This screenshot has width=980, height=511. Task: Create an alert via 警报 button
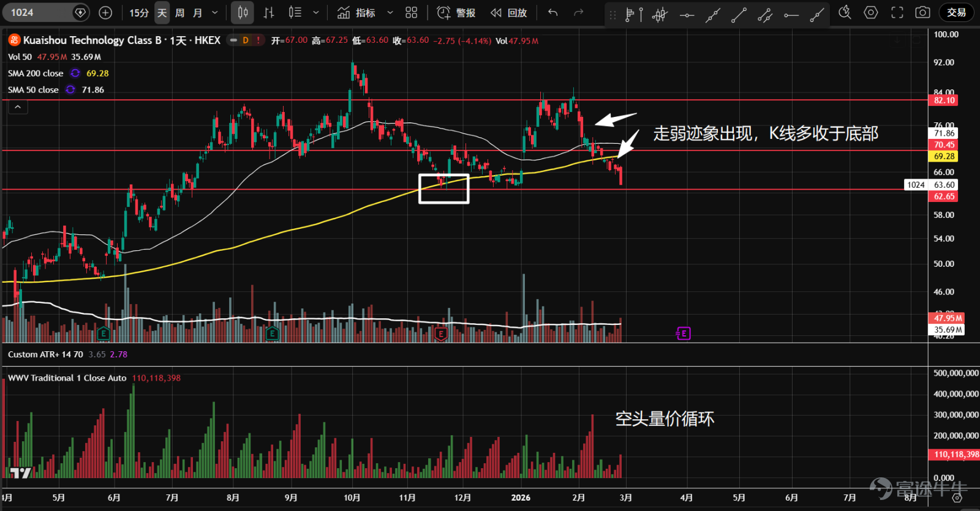click(x=456, y=12)
